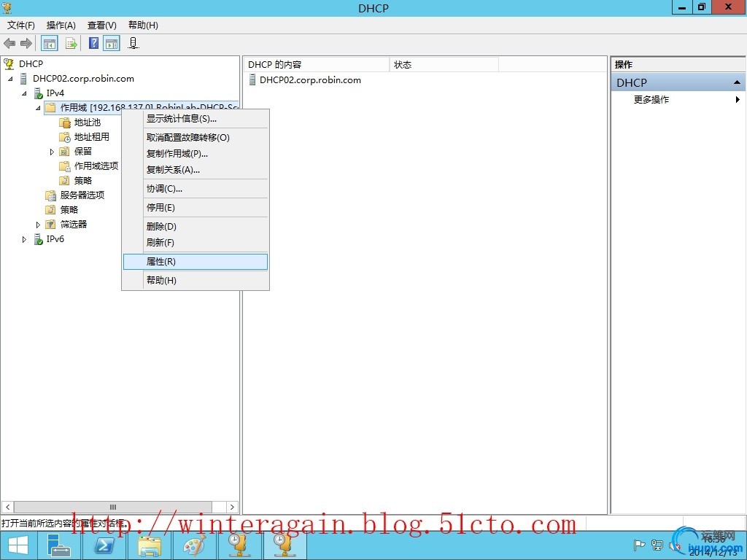Click the server toolbar icon
The image size is (747, 560).
click(133, 44)
